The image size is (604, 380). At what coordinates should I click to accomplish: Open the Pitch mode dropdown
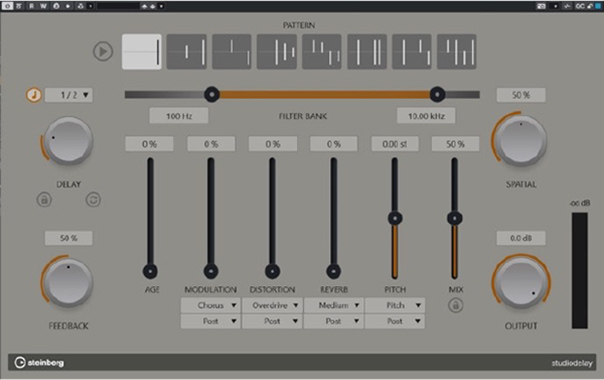(x=395, y=305)
